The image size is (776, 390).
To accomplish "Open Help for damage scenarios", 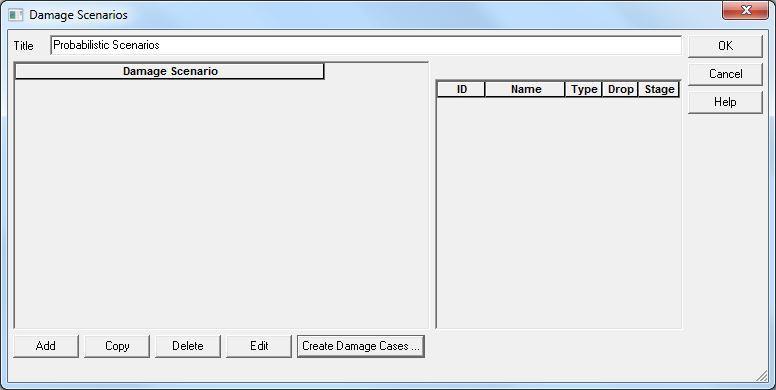I will 725,102.
